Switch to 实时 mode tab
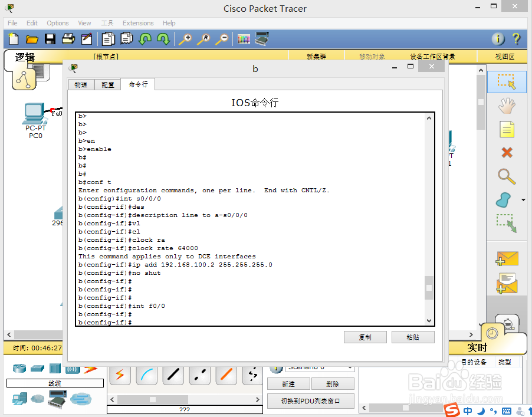532x417 pixels. 477,347
